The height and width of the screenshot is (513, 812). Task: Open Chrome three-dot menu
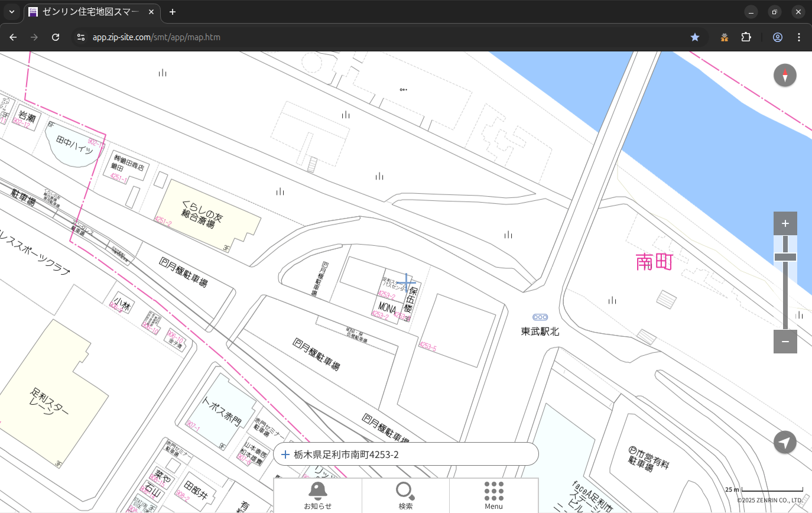tap(799, 37)
